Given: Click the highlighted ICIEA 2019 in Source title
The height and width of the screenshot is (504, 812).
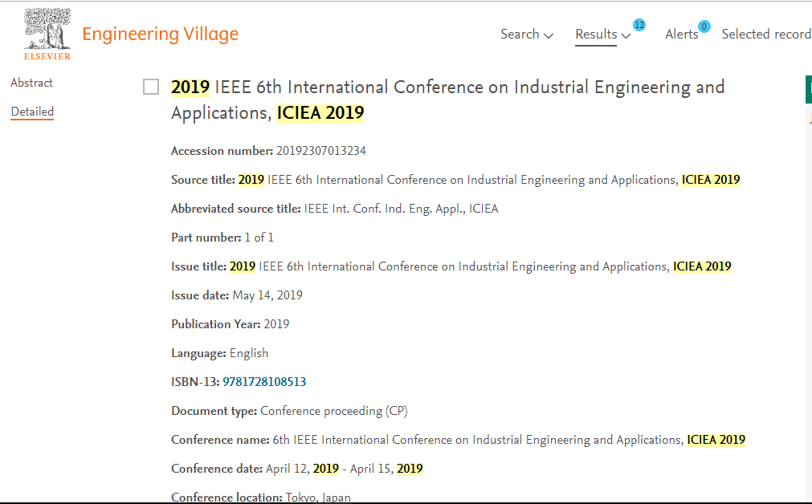Looking at the screenshot, I should (x=711, y=180).
